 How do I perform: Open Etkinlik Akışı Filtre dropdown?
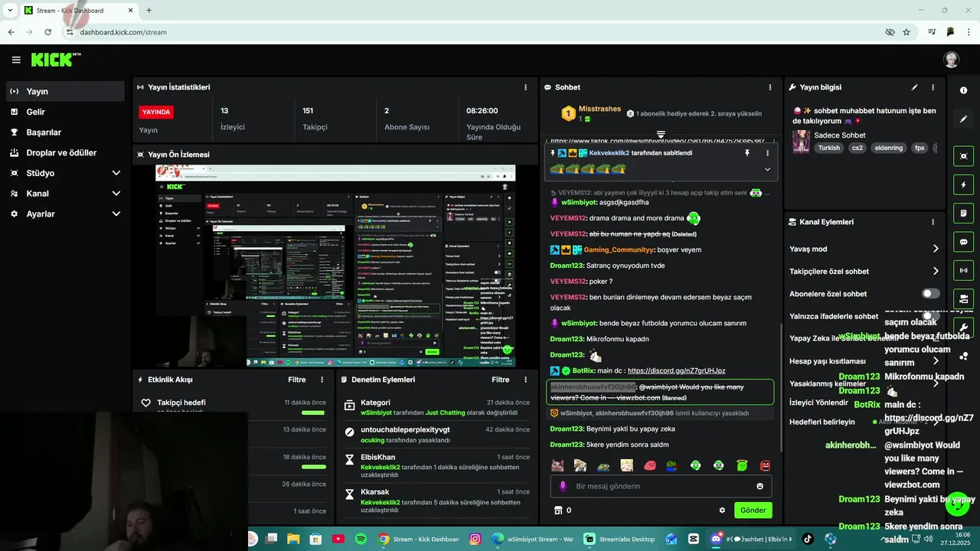coord(296,380)
